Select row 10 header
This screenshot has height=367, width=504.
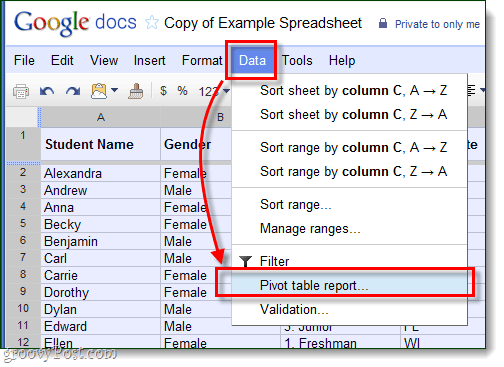tap(23, 309)
